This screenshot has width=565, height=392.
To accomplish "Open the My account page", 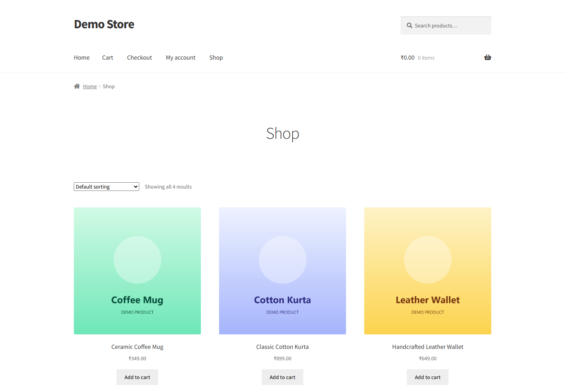I will click(x=180, y=58).
